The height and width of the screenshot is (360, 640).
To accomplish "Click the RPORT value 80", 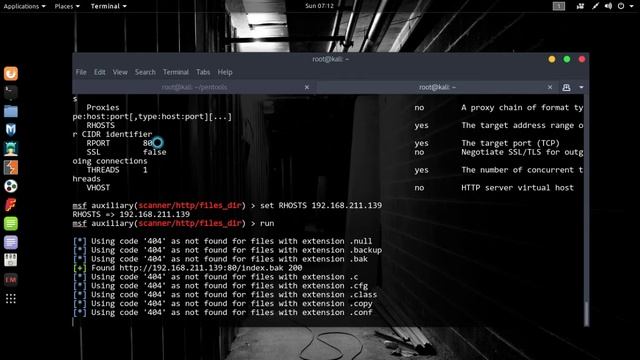I will tap(148, 143).
